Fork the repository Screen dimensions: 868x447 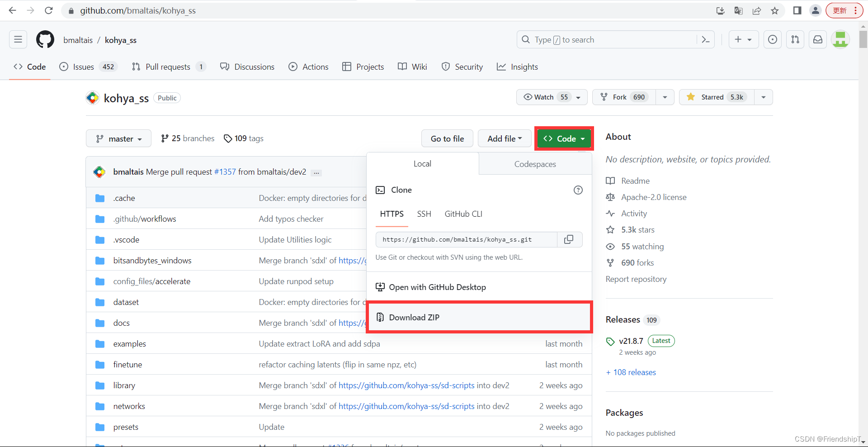[624, 97]
